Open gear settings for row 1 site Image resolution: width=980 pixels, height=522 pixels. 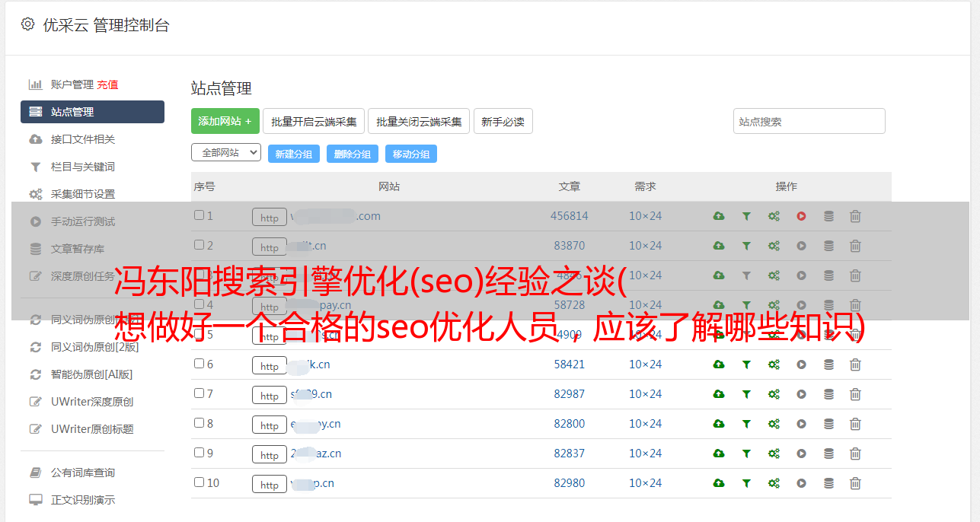click(774, 216)
